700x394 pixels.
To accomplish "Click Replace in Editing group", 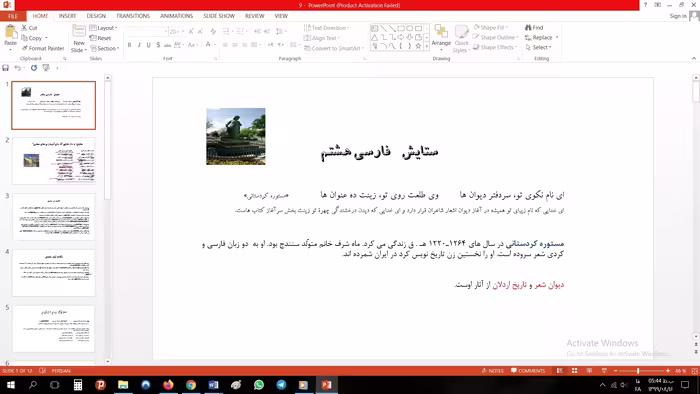I will (x=539, y=37).
